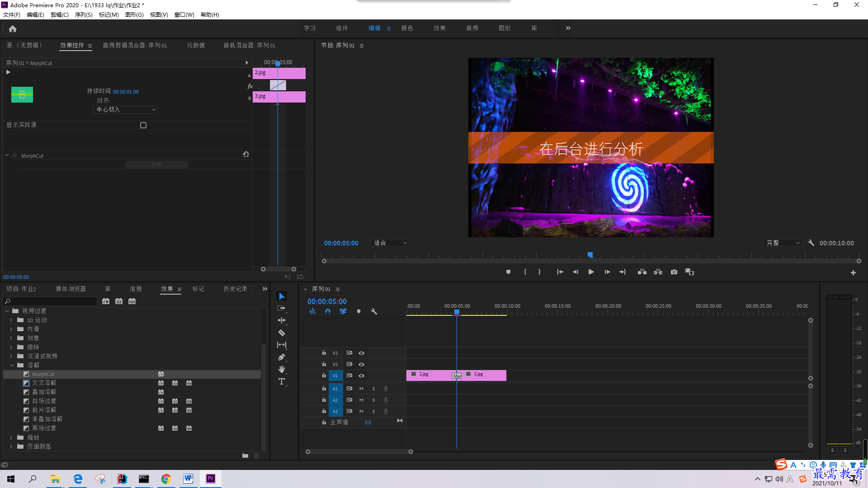Collapse the 溶解 folder
Screen dimensions: 868x488
point(12,365)
